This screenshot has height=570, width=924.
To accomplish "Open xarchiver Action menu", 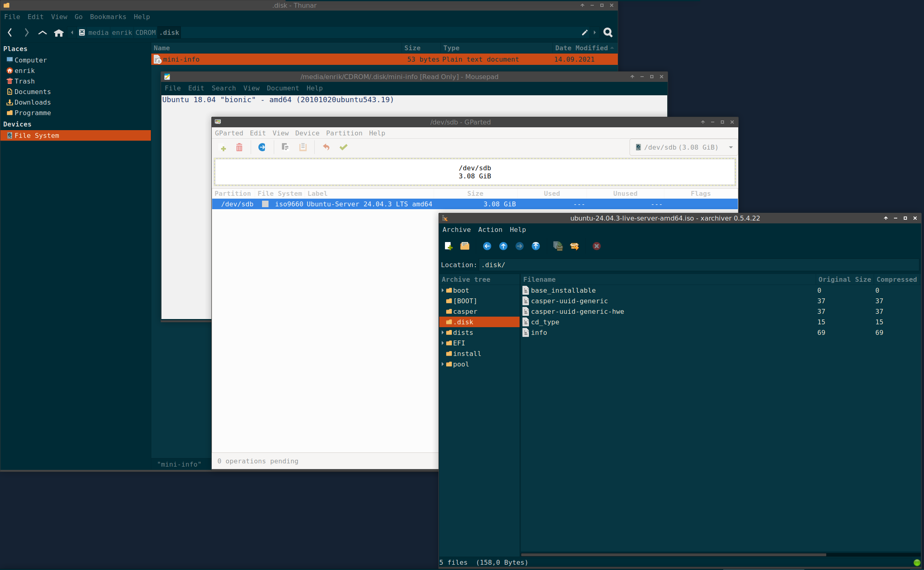I will tap(490, 229).
